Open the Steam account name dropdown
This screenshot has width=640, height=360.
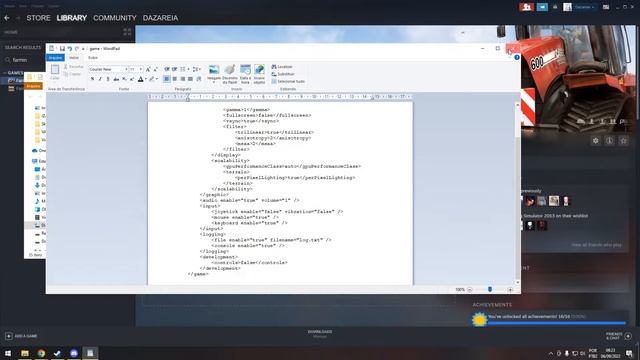click(584, 7)
